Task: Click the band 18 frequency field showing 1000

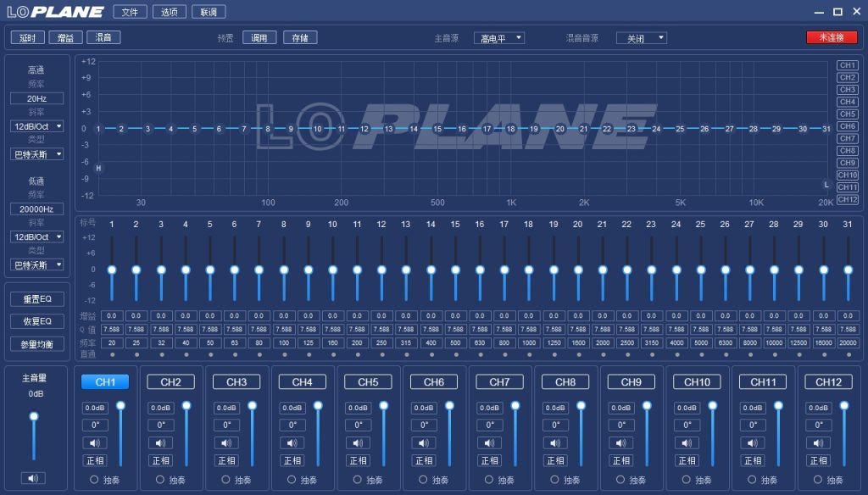Action: point(529,342)
